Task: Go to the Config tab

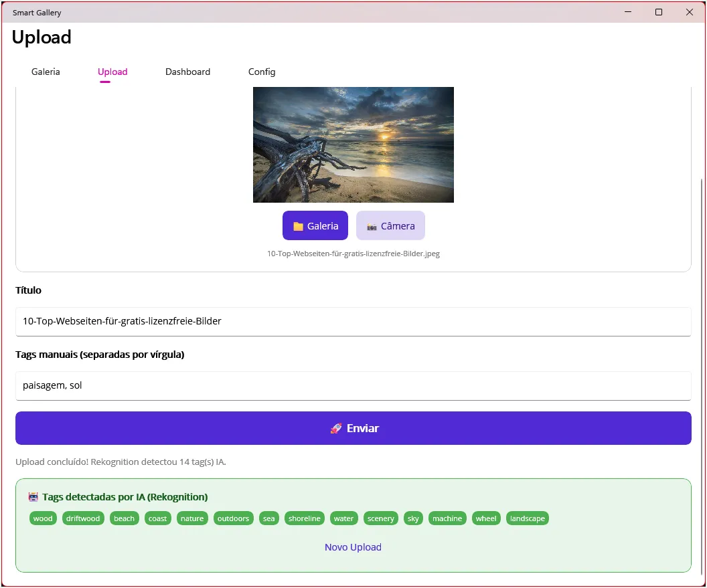Action: pyautogui.click(x=262, y=72)
